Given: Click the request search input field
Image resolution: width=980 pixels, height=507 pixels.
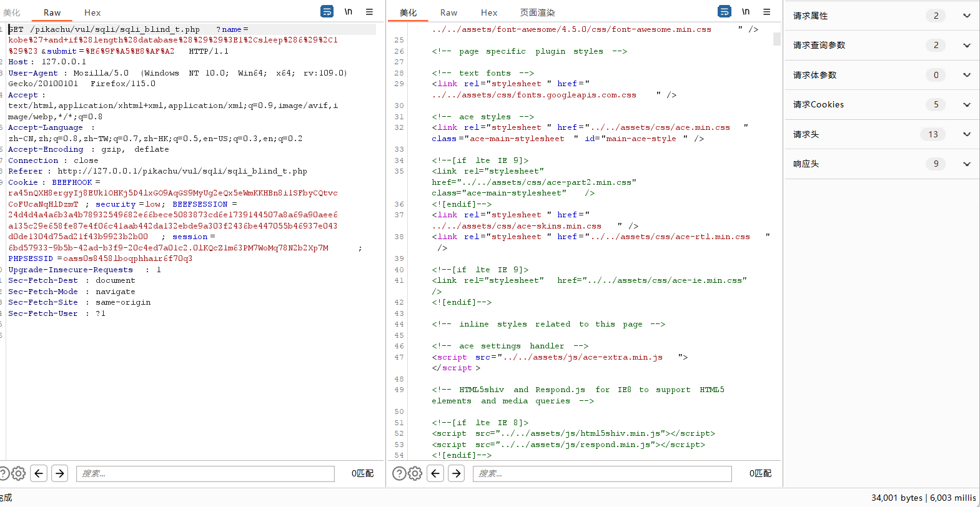Looking at the screenshot, I should (205, 473).
